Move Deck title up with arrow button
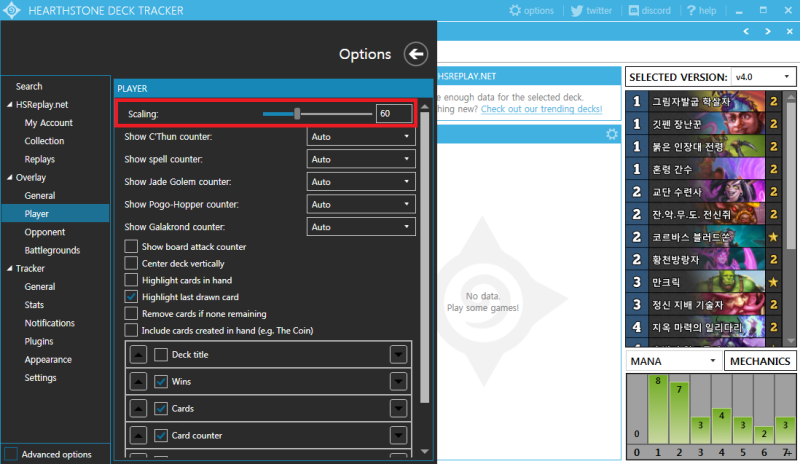800x464 pixels. click(138, 355)
